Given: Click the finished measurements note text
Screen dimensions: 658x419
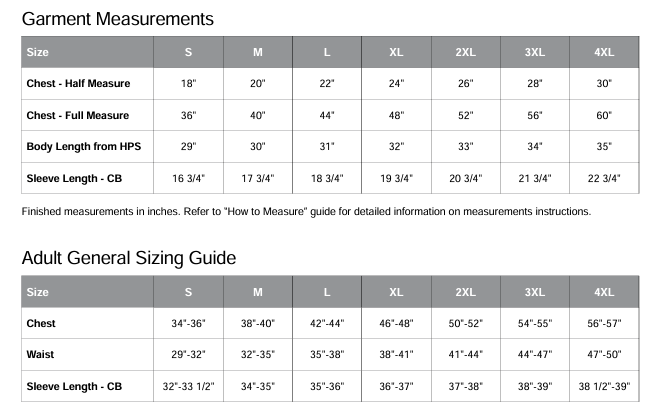Looking at the screenshot, I should click(x=306, y=211).
